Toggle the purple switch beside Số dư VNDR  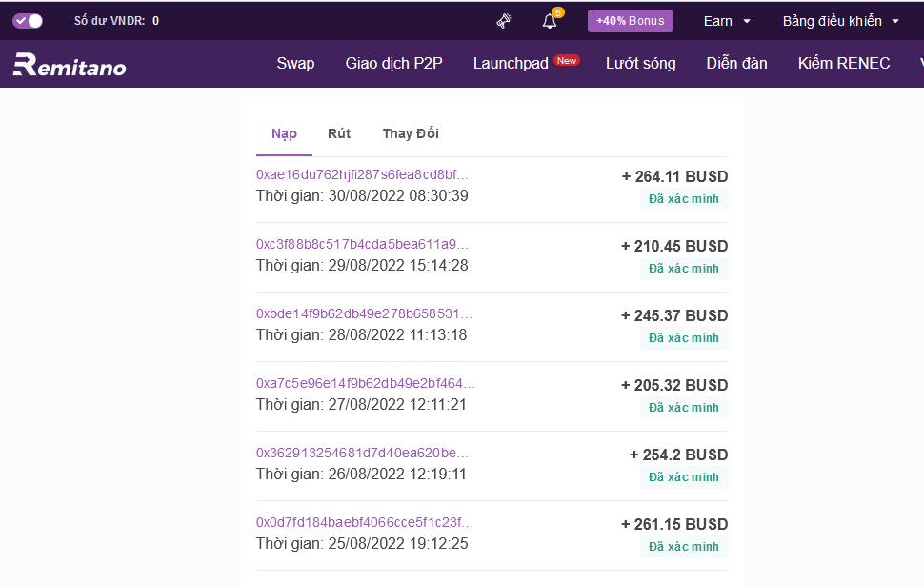point(28,21)
